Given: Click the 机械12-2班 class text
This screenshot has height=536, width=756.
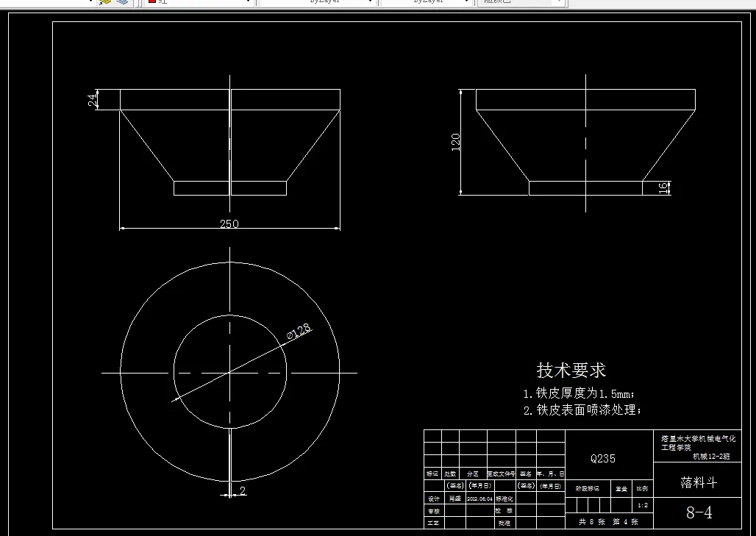Looking at the screenshot, I should coord(712,456).
